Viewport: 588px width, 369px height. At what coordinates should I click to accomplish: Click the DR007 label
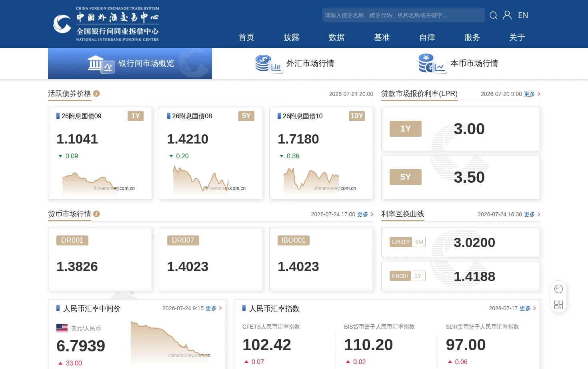click(x=183, y=240)
